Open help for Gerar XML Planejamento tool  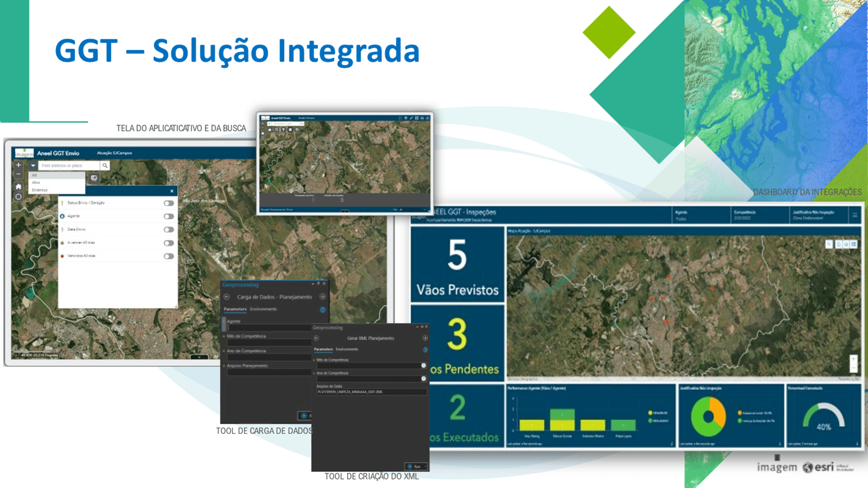[x=425, y=350]
